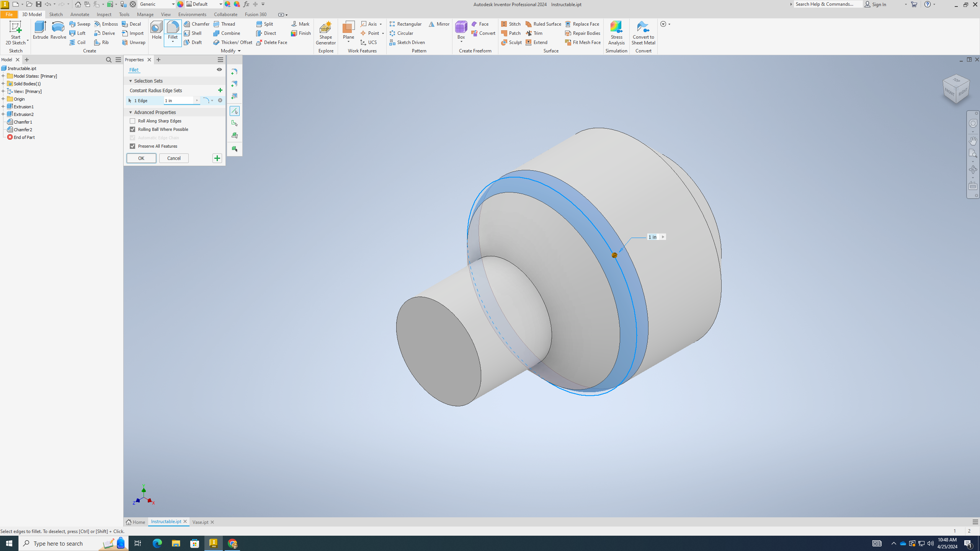Viewport: 980px width, 551px height.
Task: Select the Revolve tool
Action: (58, 30)
